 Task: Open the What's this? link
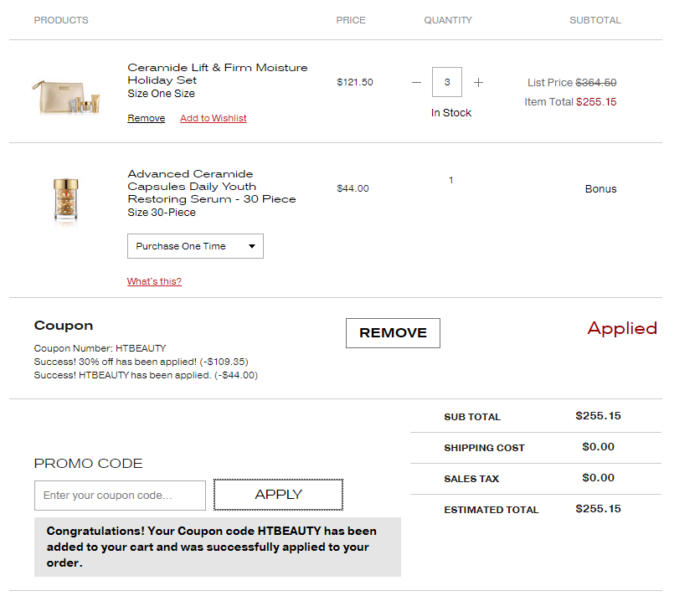(154, 281)
